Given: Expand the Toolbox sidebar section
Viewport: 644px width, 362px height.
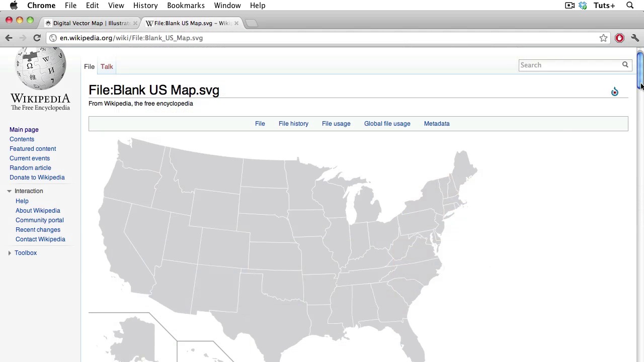Looking at the screenshot, I should 10,253.
